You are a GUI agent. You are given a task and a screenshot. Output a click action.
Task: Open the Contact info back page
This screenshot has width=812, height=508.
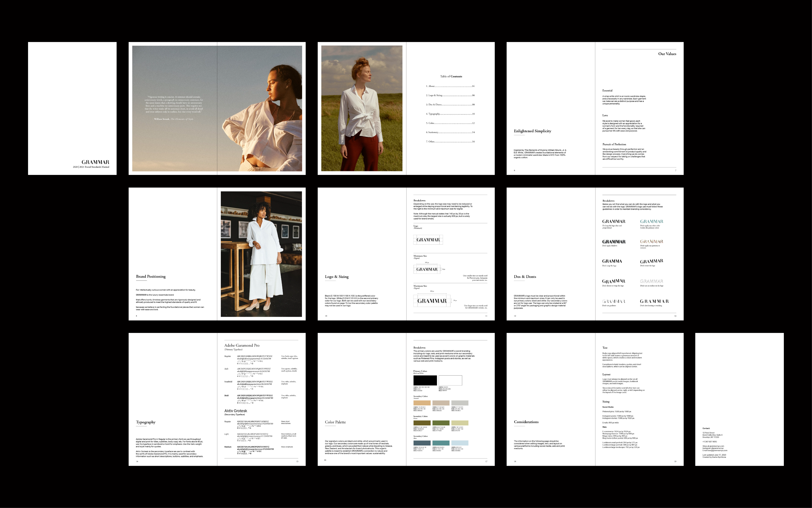[x=739, y=399]
